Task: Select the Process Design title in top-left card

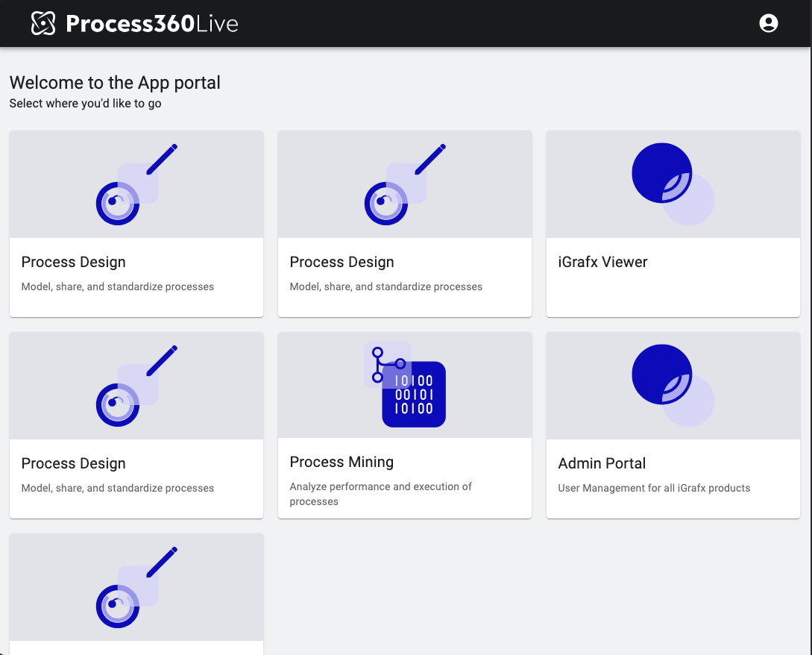Action: click(73, 262)
